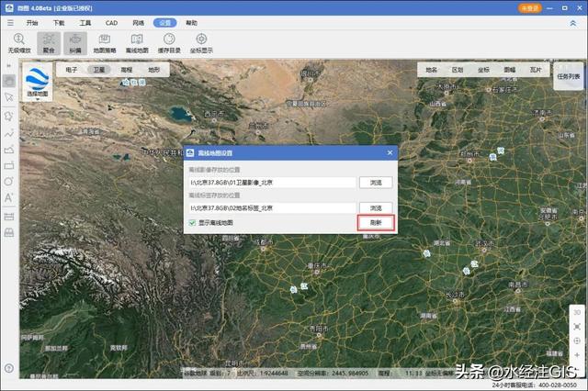The height and width of the screenshot is (391, 588).
Task: Click the 3D view button
Action: tap(577, 312)
